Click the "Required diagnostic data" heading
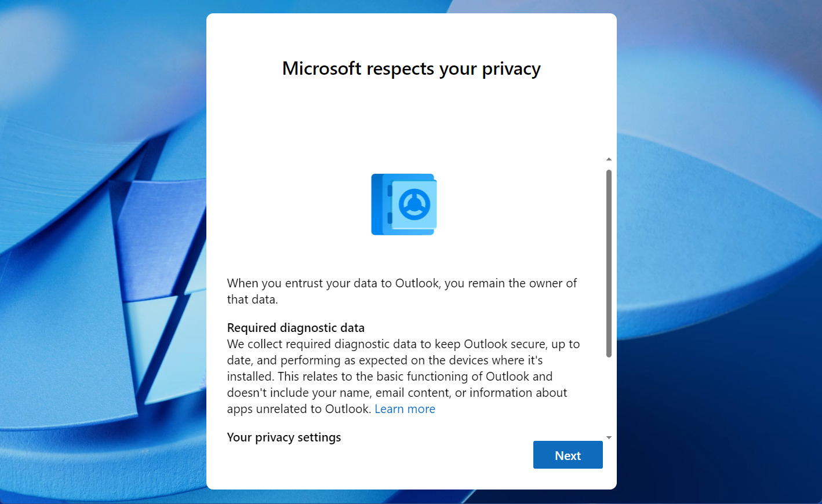Screen dimensions: 822x504 point(296,328)
